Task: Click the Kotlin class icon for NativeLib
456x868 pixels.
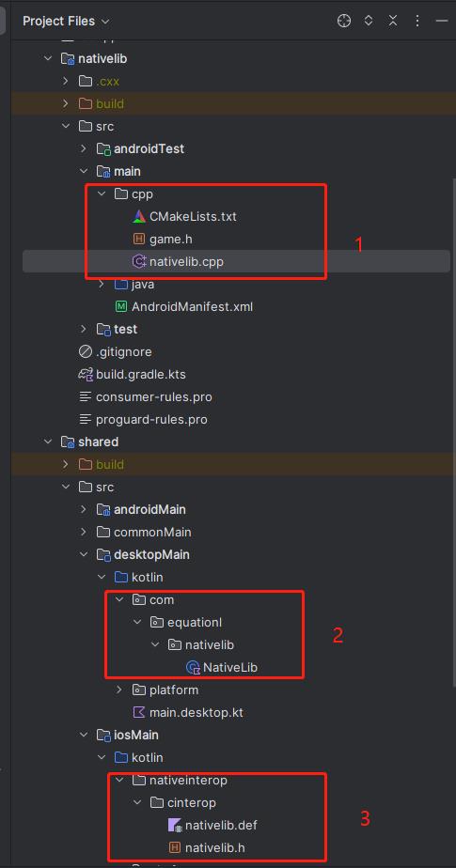Action: pos(193,668)
